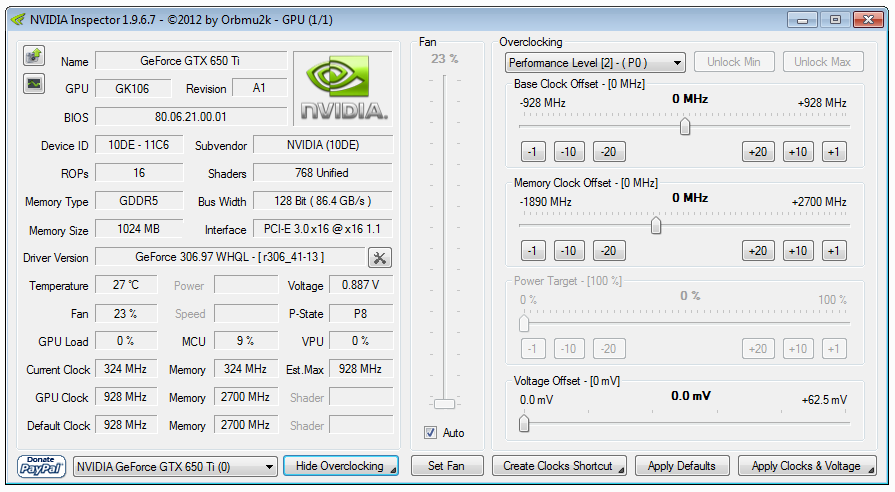The width and height of the screenshot is (895, 492).
Task: Decrease Base Clock Offset by 20
Action: click(609, 152)
